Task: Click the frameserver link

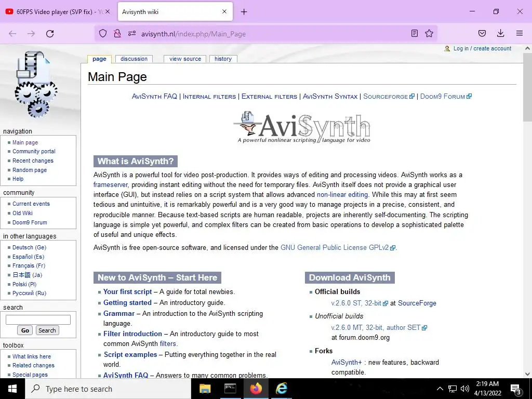Action: 111,185
